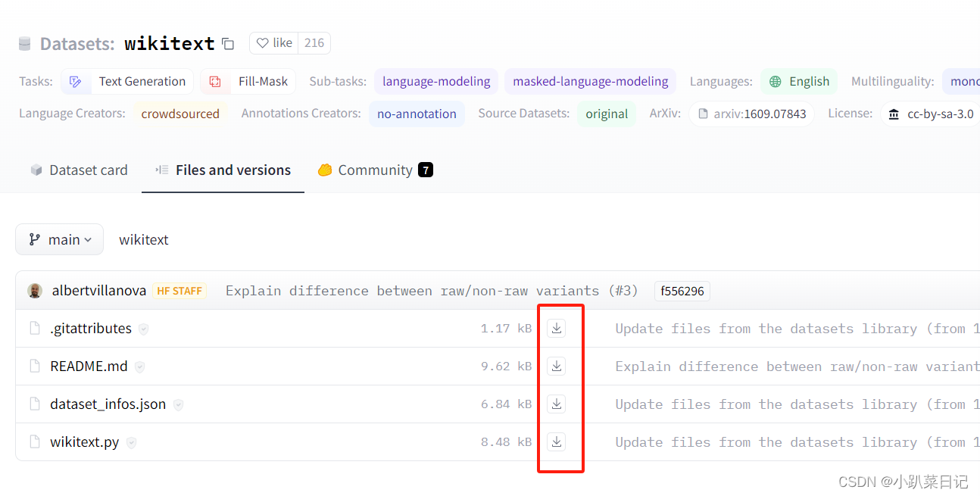
Task: Click albertvillanova's avatar image
Action: click(35, 291)
